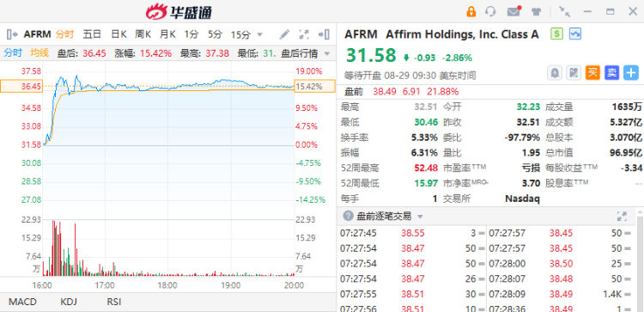
Task: Click the current price 31.58
Action: 371,56
